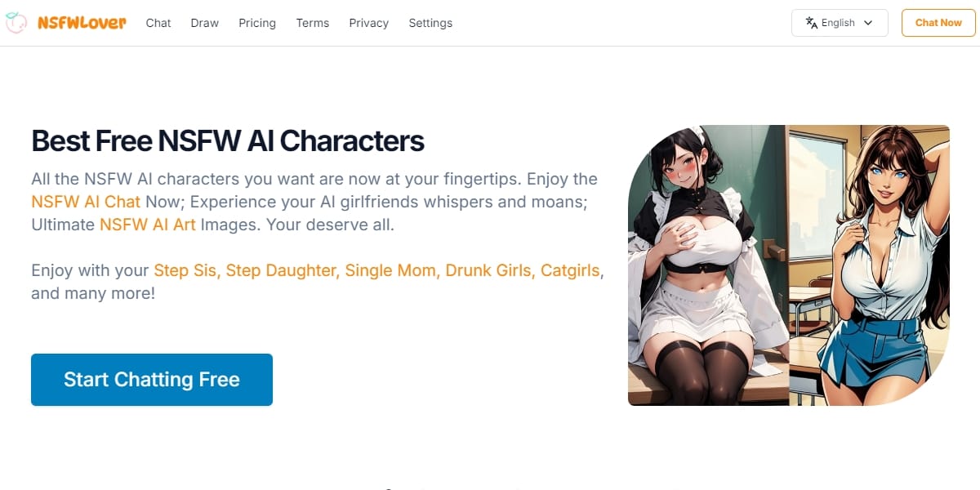Click the NSFWLover brand name text

(82, 23)
